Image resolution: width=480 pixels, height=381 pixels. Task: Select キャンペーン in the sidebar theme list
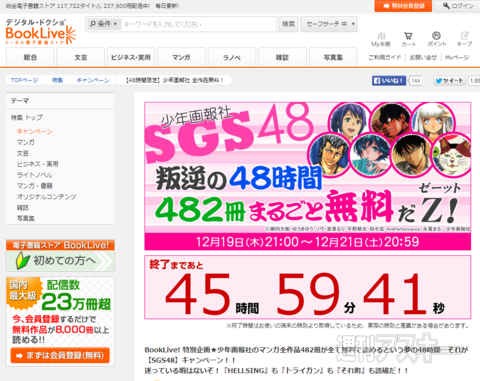tap(35, 131)
